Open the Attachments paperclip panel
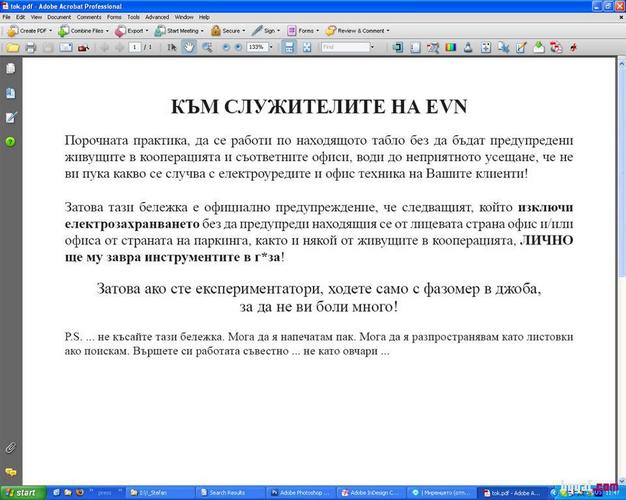 [10, 447]
